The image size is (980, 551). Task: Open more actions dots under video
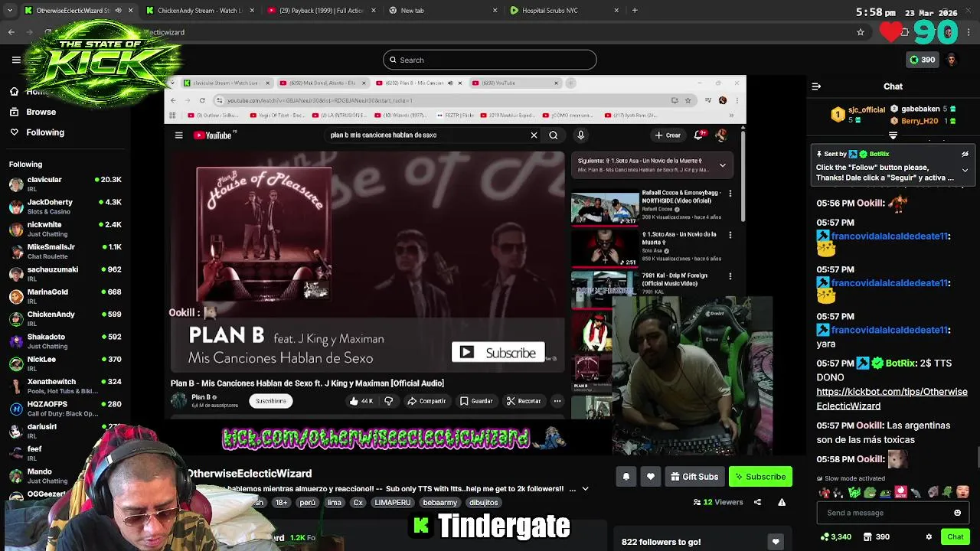[557, 401]
